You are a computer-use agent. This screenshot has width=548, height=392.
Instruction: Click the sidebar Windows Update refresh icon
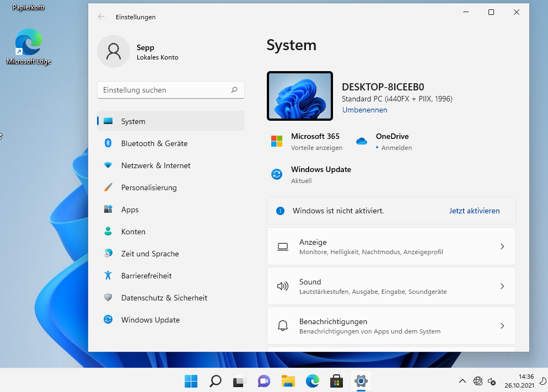(108, 319)
